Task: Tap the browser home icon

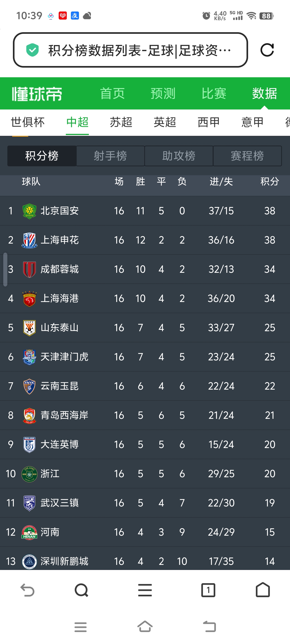Action: pos(263,590)
